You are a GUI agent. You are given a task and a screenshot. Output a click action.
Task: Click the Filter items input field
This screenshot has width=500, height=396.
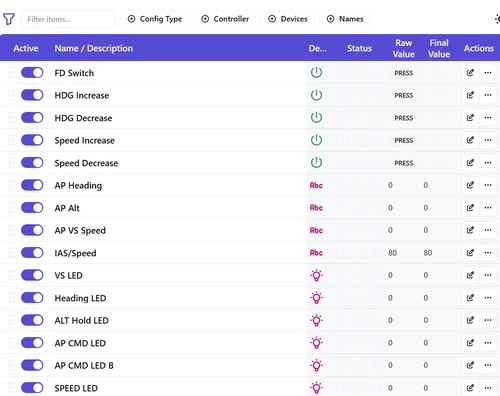[68, 19]
